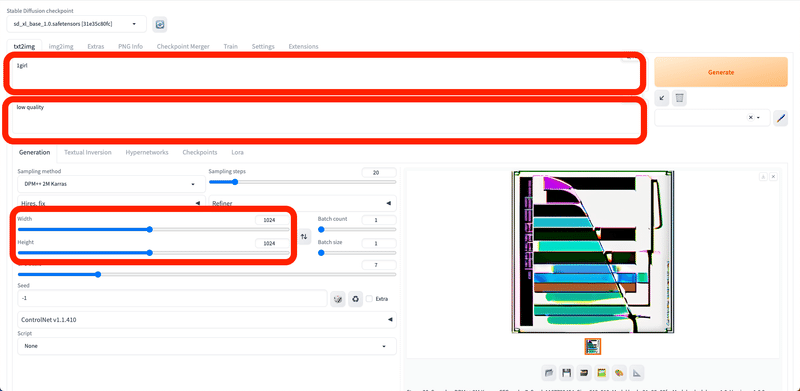Image resolution: width=800 pixels, height=391 pixels.
Task: Download the generated image from gallery corner
Action: [763, 177]
